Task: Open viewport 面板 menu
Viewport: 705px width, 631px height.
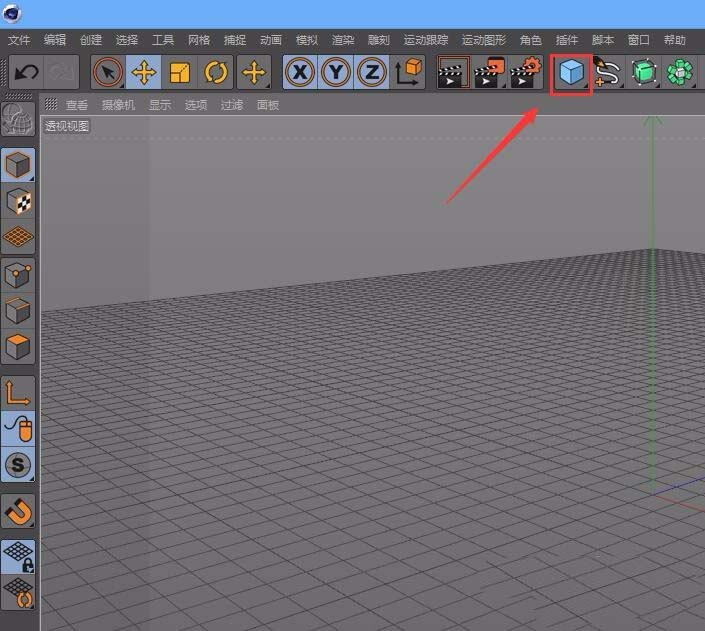Action: point(268,105)
